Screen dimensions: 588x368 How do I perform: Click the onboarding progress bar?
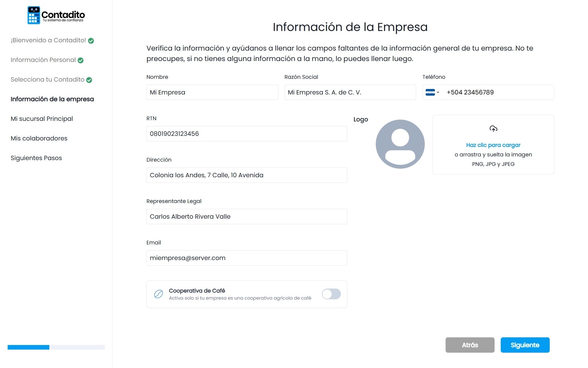56,347
